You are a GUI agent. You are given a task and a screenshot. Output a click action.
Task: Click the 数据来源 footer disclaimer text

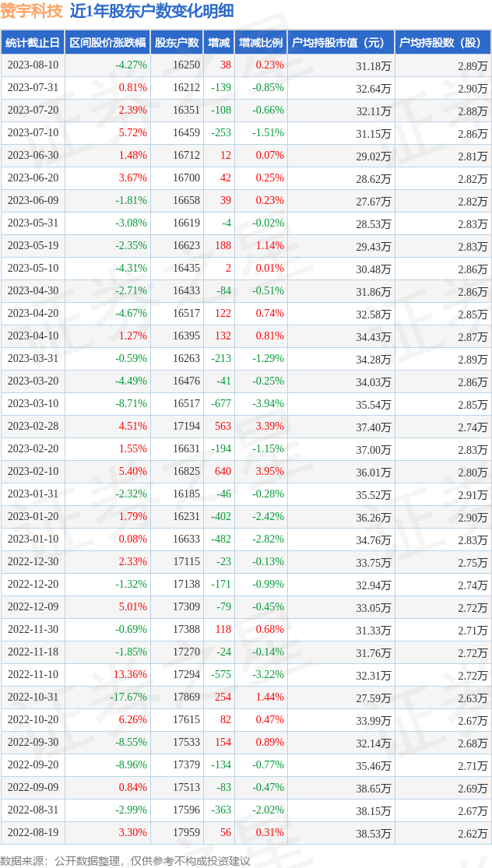coord(125,861)
